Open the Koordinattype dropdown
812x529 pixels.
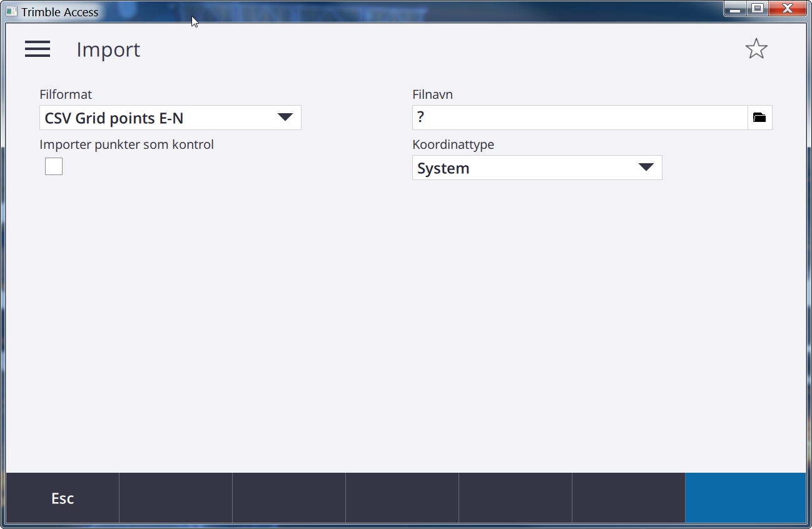(x=537, y=168)
